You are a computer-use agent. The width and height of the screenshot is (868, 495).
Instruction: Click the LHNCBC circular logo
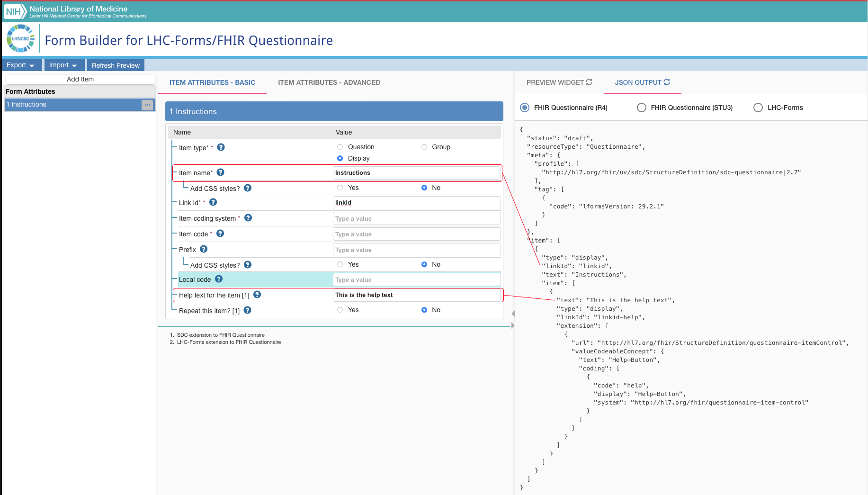20,38
